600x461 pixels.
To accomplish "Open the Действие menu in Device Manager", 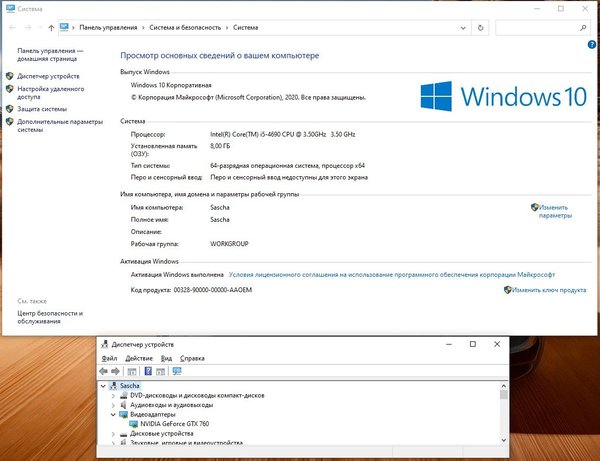I will click(139, 358).
